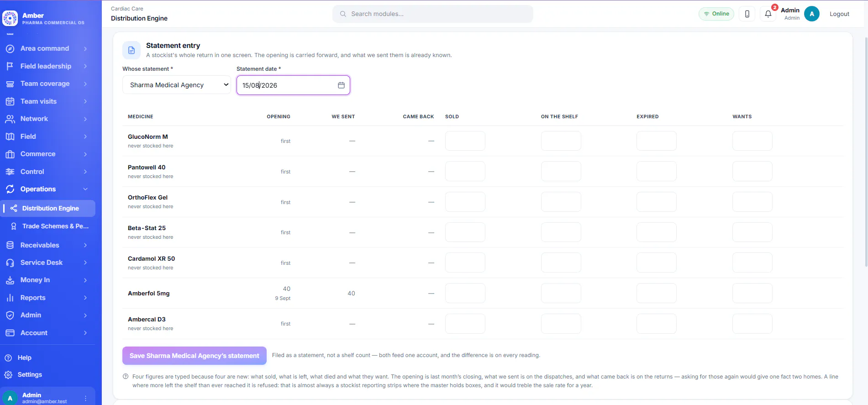The height and width of the screenshot is (405, 868).
Task: Click the Commerce briefcase icon
Action: point(10,154)
